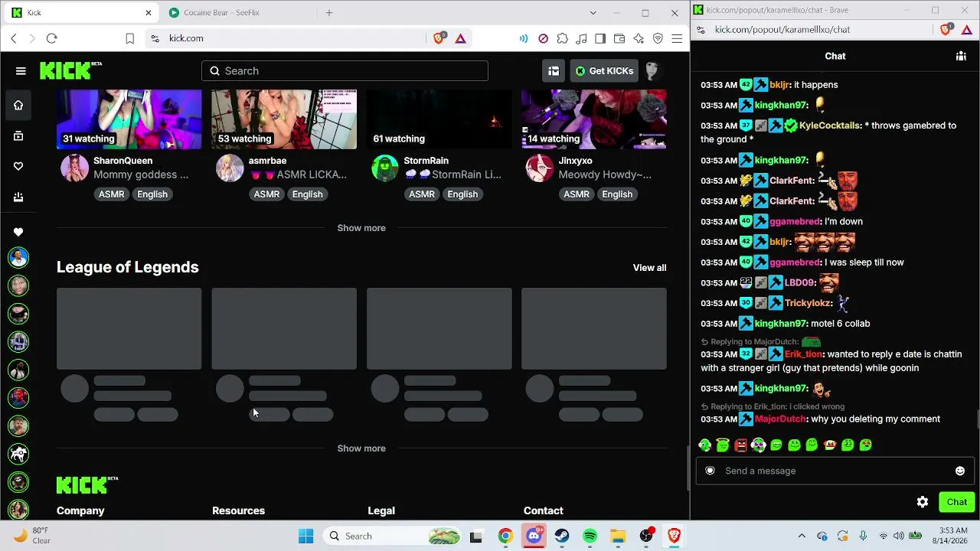Click the chat identity shield icon
Image resolution: width=980 pixels, height=551 pixels.
point(710,471)
